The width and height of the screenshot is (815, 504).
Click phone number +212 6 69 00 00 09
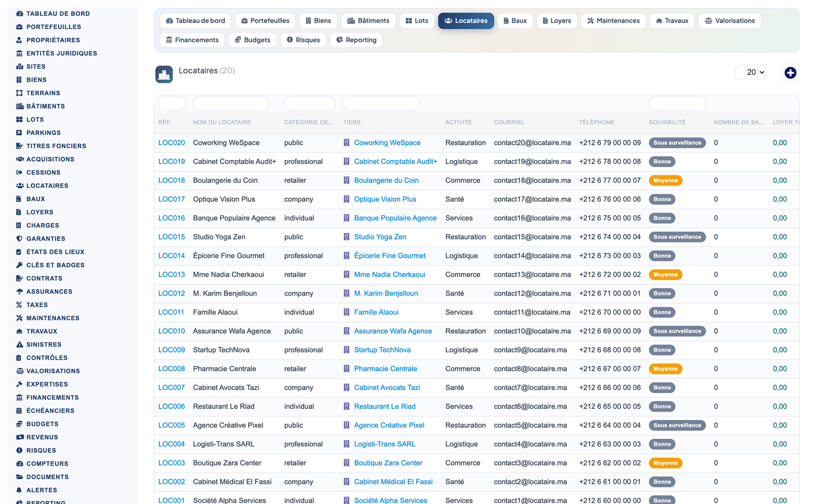610,331
